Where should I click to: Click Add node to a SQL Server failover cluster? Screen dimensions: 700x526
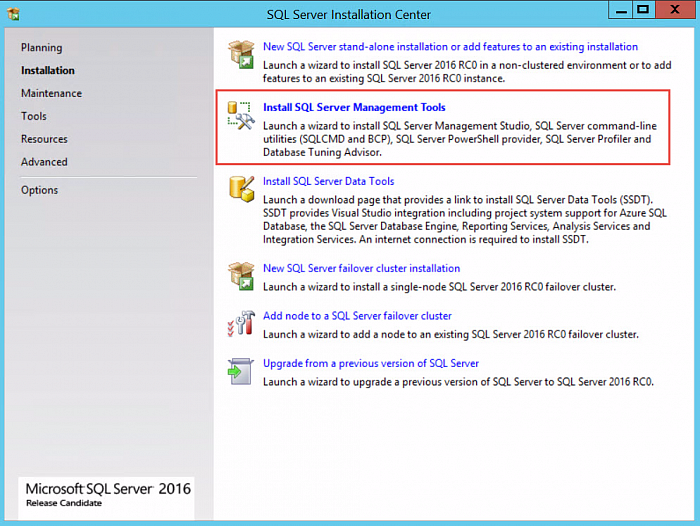click(357, 316)
